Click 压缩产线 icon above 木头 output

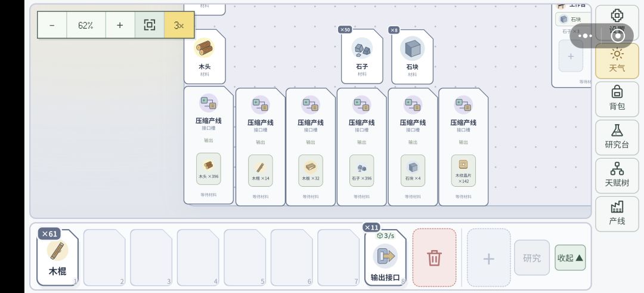[209, 103]
